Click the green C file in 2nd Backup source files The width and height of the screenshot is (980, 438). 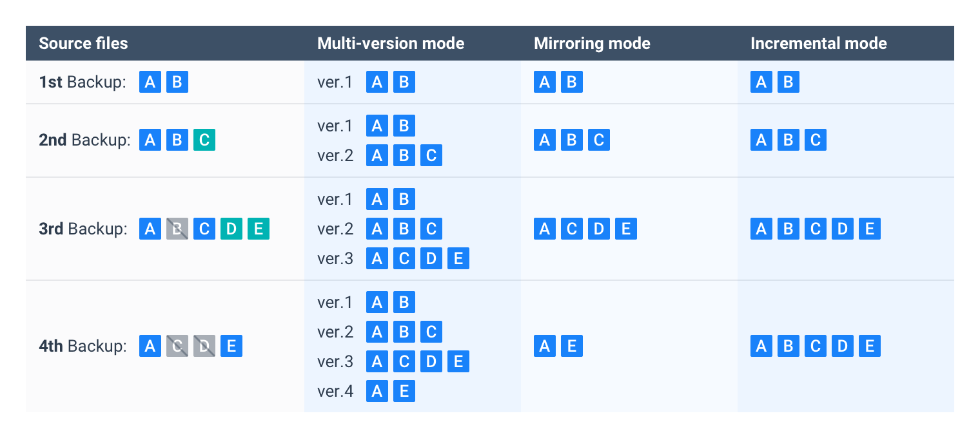pyautogui.click(x=204, y=140)
